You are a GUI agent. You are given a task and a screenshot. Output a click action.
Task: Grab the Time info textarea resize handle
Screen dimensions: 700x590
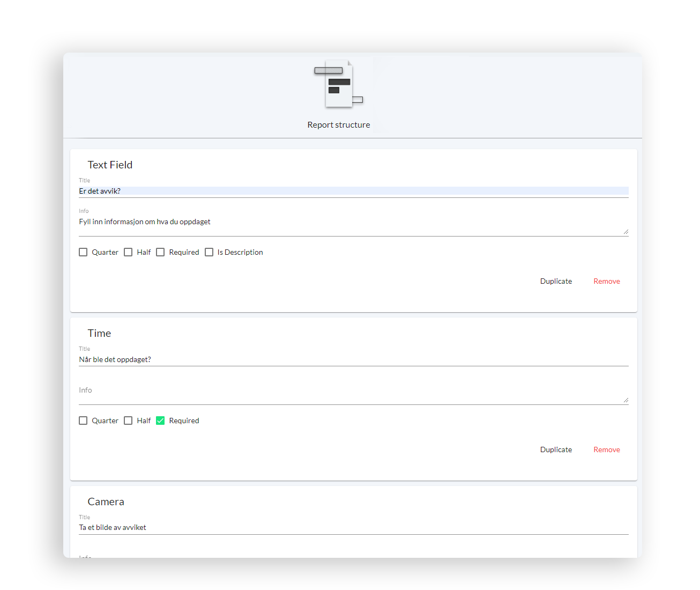click(625, 400)
